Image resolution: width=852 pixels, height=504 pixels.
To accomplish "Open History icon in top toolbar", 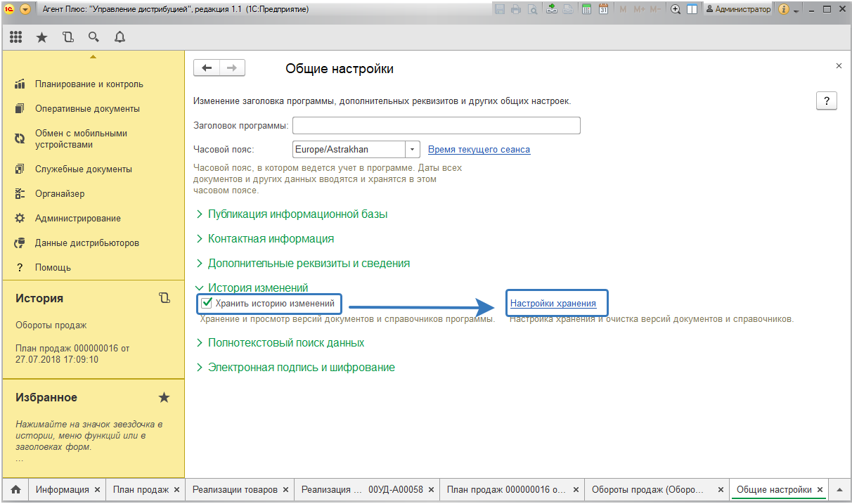I will pos(67,37).
